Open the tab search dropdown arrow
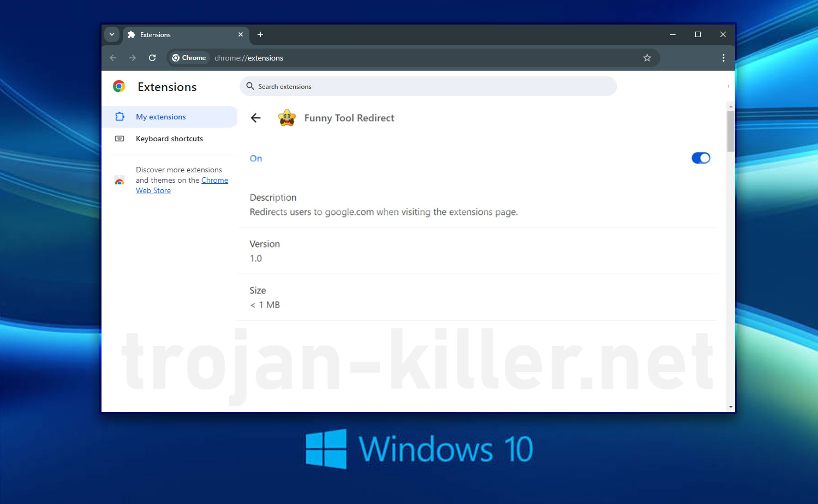818x504 pixels. [x=112, y=34]
